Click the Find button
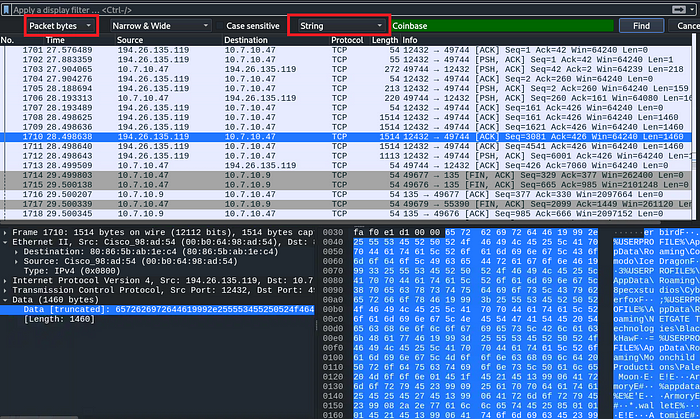 pos(641,26)
